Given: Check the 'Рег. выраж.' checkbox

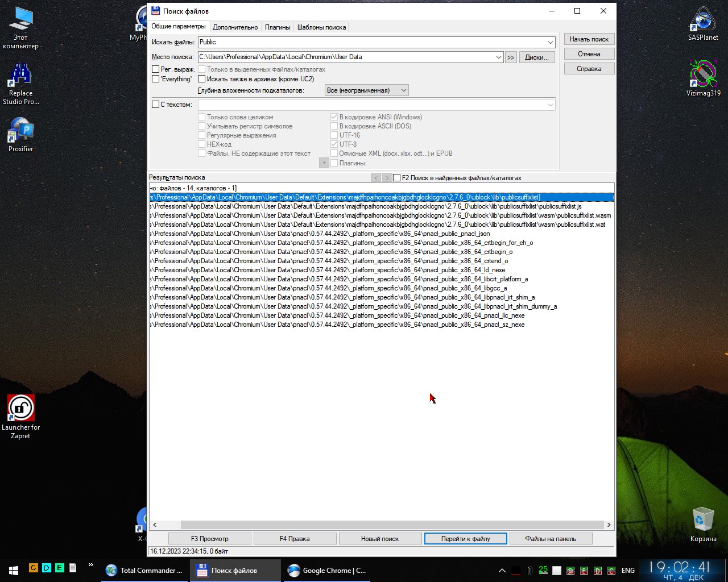Looking at the screenshot, I should 155,69.
